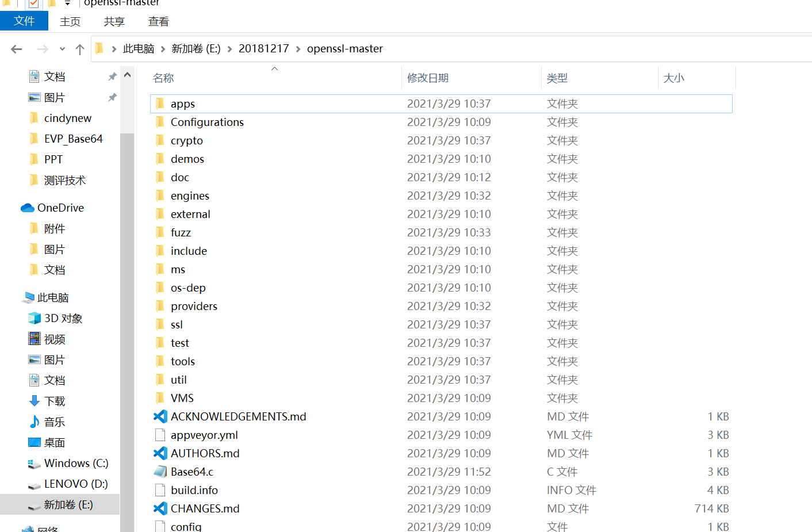
Task: Open 附件 folder under OneDrive
Action: coord(55,228)
